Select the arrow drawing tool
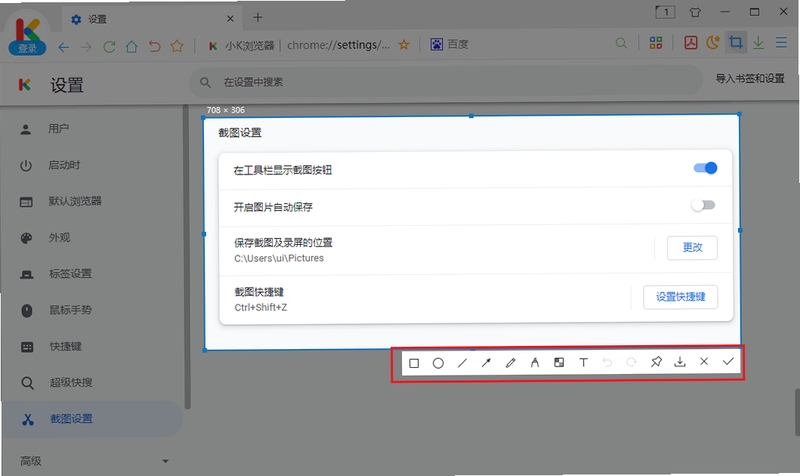This screenshot has height=476, width=800. coord(486,363)
